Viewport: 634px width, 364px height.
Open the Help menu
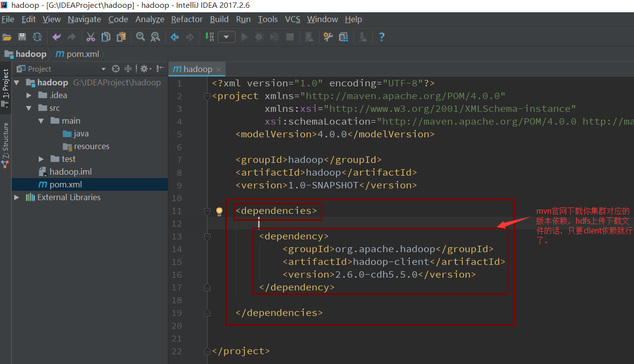tap(353, 19)
